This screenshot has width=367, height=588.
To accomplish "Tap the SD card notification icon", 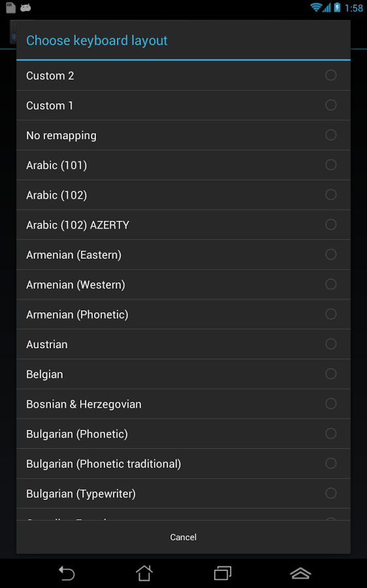I will (x=11, y=7).
